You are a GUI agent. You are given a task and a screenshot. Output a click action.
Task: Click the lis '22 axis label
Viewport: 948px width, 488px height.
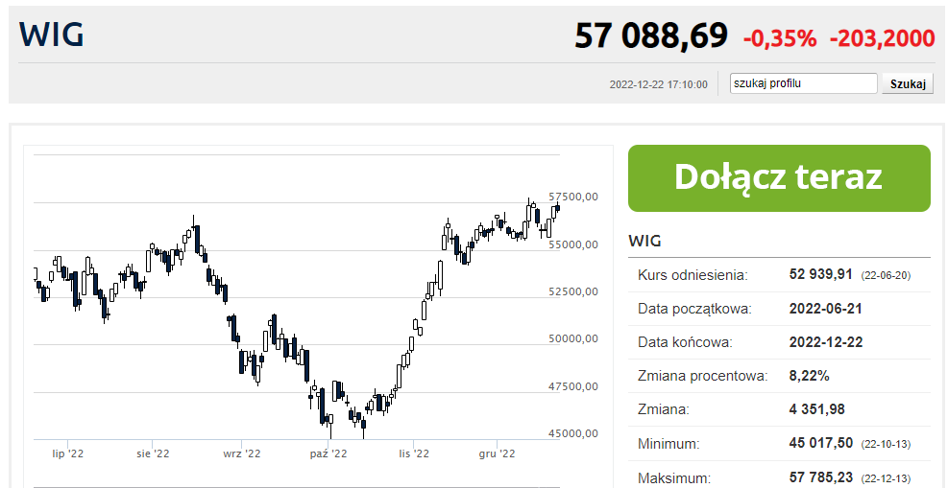(x=414, y=453)
